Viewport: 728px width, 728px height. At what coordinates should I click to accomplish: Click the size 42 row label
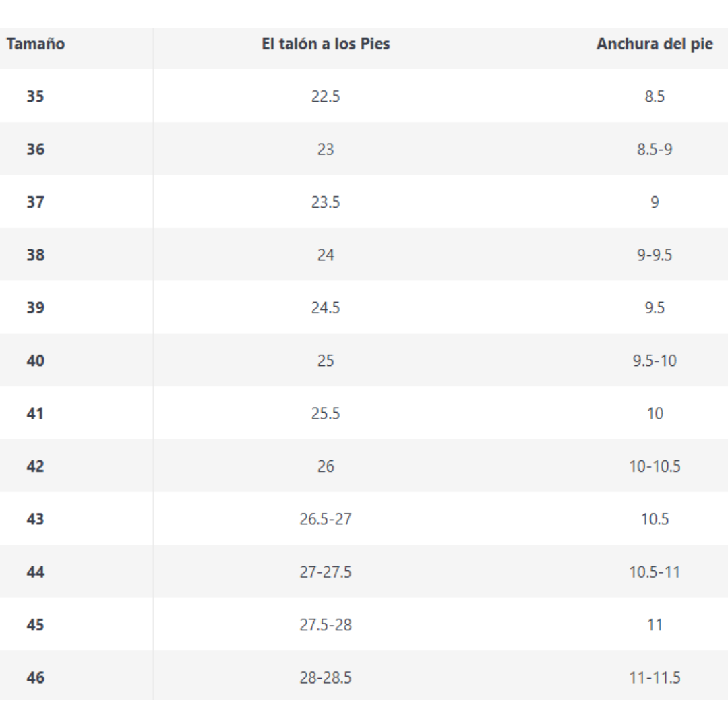click(35, 466)
